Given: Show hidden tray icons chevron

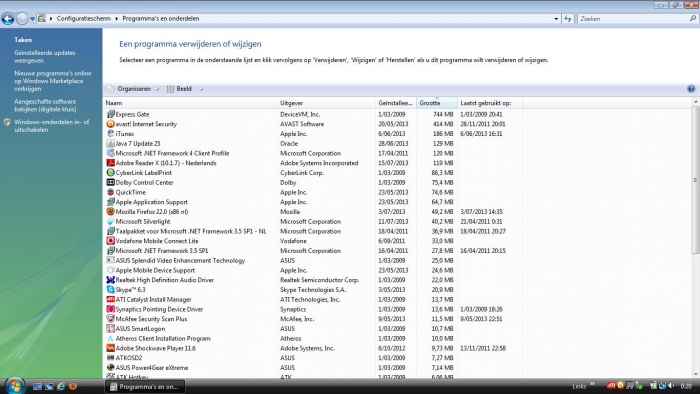Looking at the screenshot, I should click(x=592, y=384).
